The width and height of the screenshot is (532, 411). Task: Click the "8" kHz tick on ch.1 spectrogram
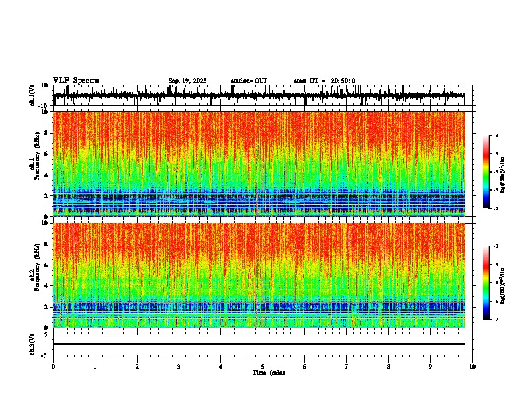[x=47, y=133]
